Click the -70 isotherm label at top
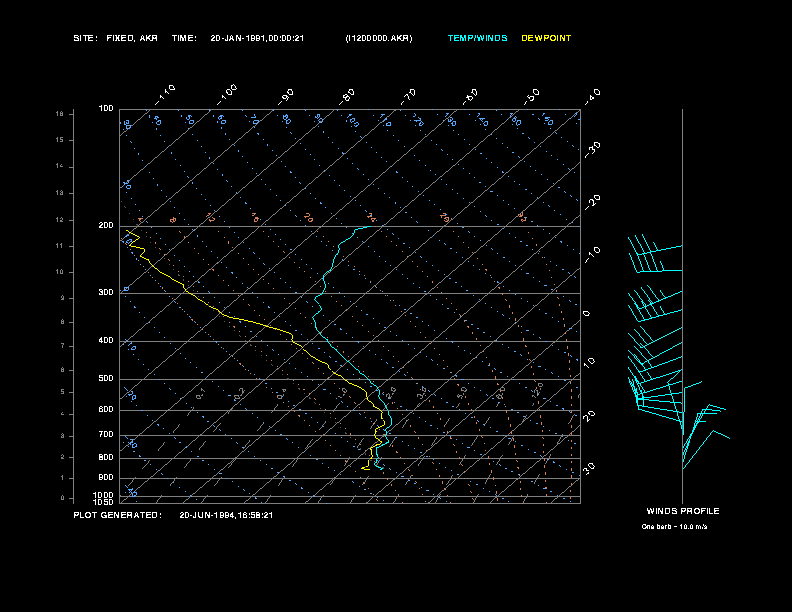792x612 pixels. [408, 97]
